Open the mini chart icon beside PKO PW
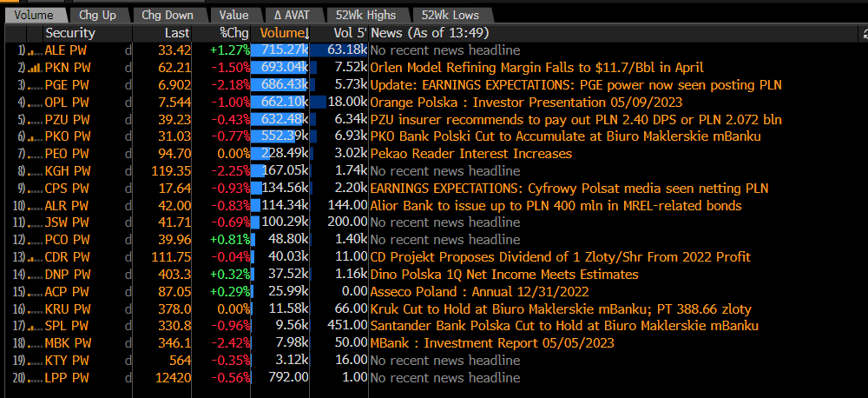This screenshot has width=868, height=398. (35, 137)
